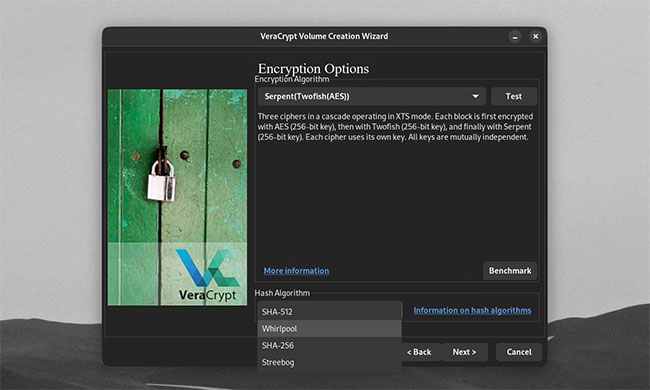
Task: Proceed with the Next button
Action: [x=464, y=352]
